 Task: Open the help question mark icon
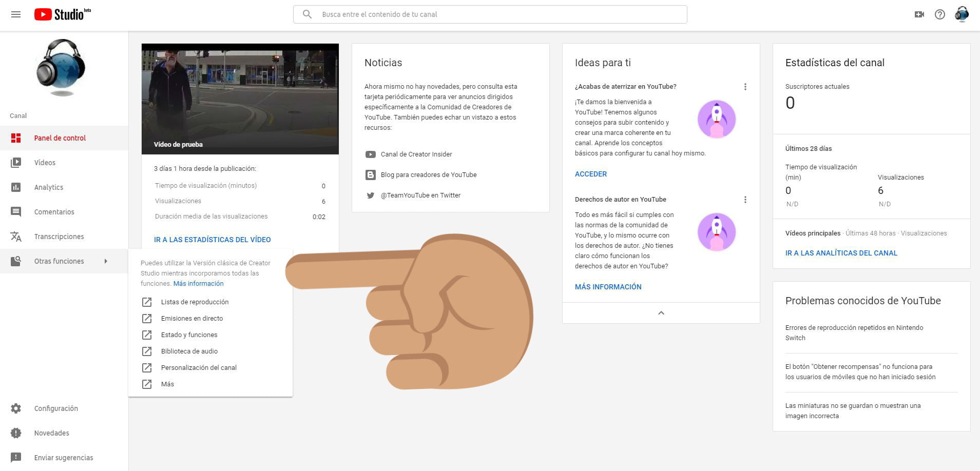[940, 14]
